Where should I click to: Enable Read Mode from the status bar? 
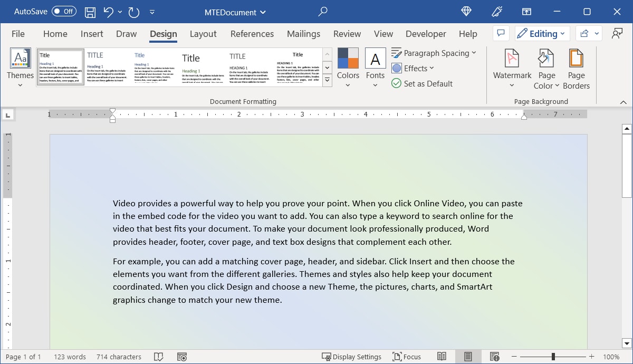[442, 357]
